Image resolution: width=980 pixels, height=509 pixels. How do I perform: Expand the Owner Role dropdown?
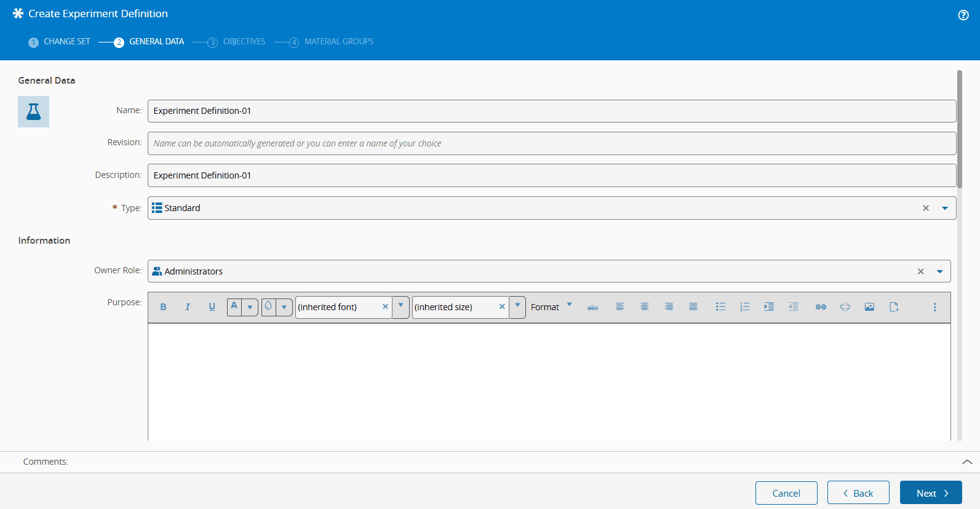click(939, 271)
